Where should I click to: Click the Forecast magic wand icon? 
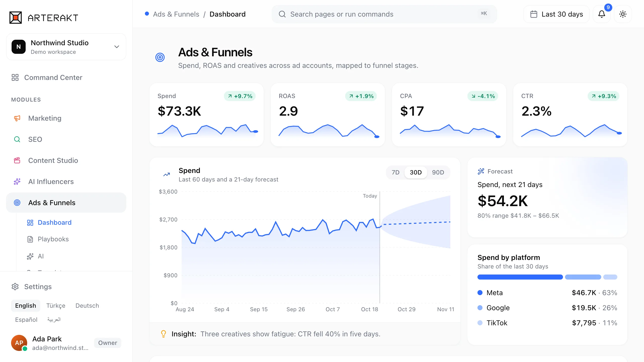pos(481,171)
